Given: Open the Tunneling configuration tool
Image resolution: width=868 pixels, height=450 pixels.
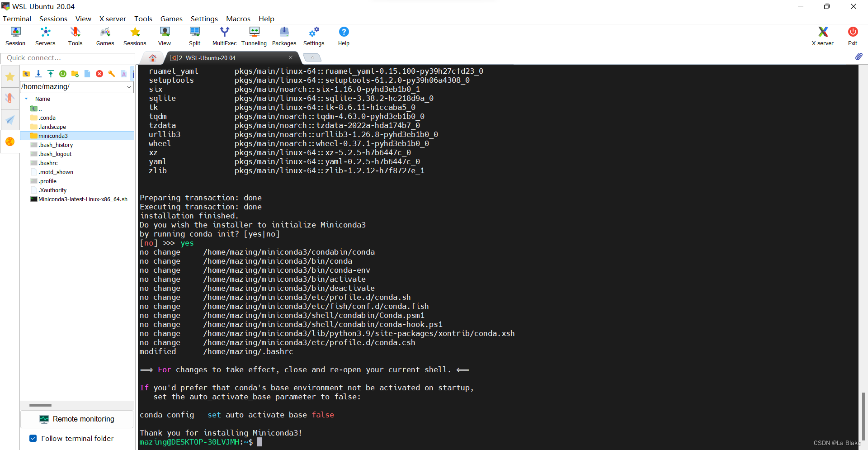Looking at the screenshot, I should pyautogui.click(x=254, y=36).
